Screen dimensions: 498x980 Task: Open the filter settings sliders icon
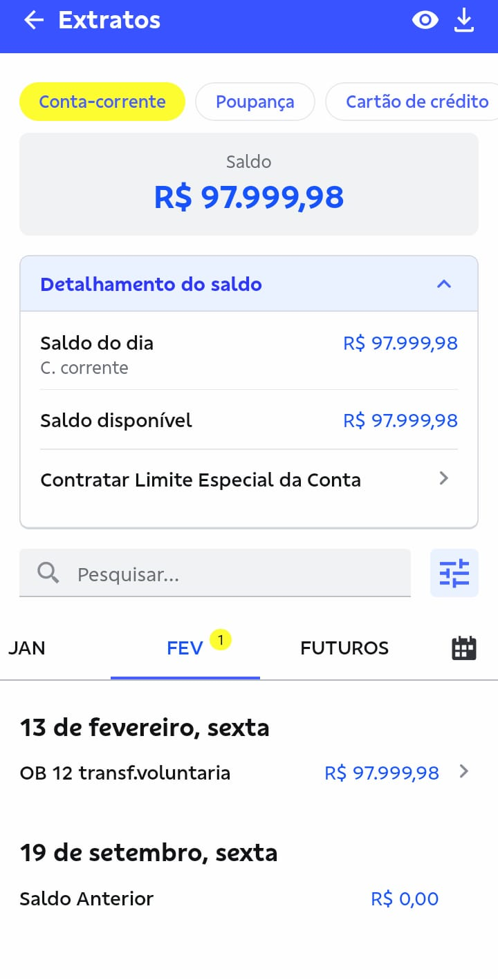(454, 574)
